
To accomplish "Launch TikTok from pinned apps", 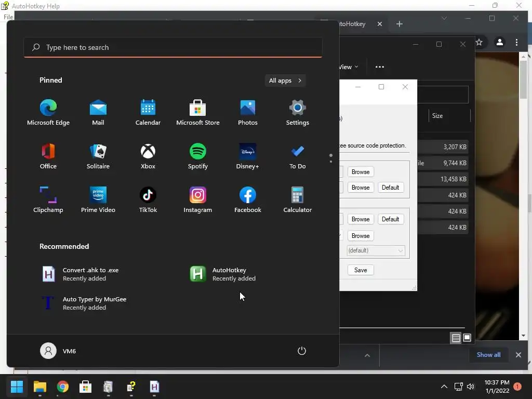I will point(148,200).
